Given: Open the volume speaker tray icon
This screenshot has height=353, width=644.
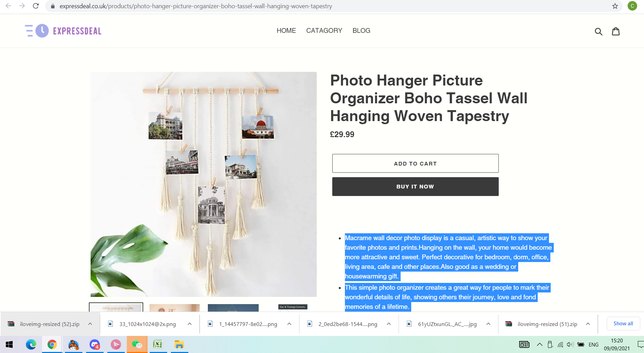Looking at the screenshot, I should (570, 344).
